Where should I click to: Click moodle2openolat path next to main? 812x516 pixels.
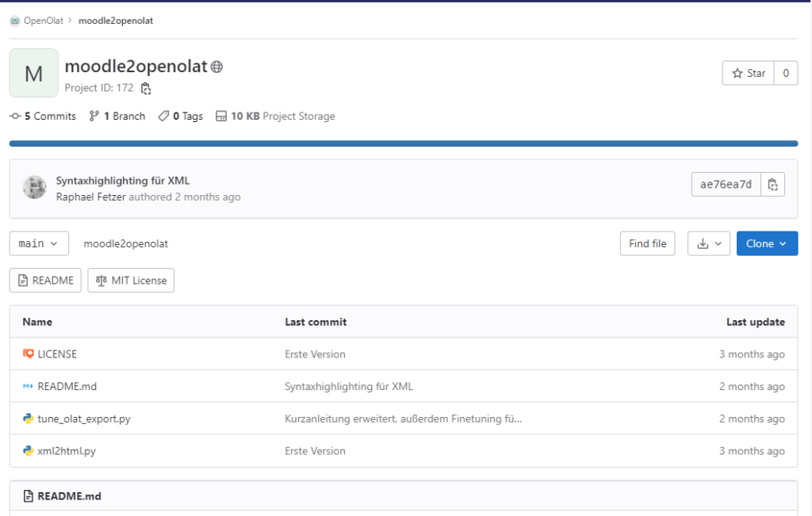126,244
